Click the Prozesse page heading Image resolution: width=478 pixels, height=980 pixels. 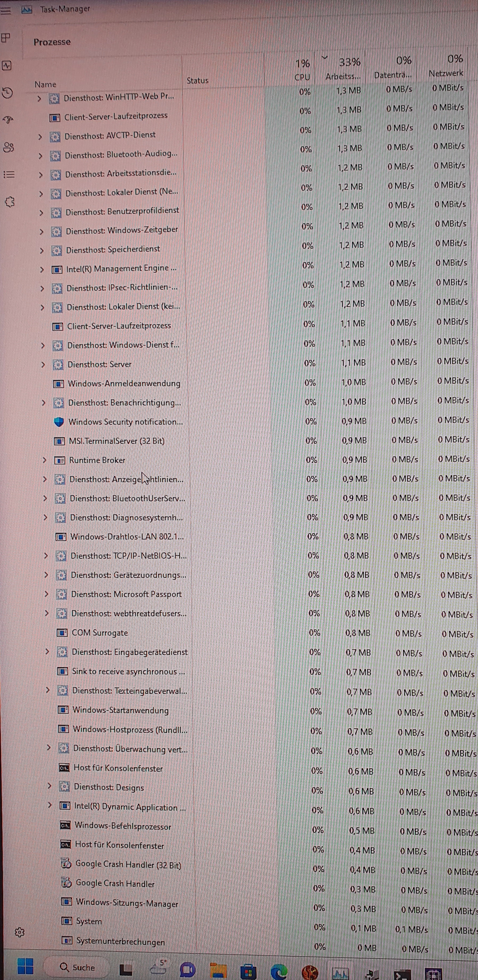[x=52, y=42]
